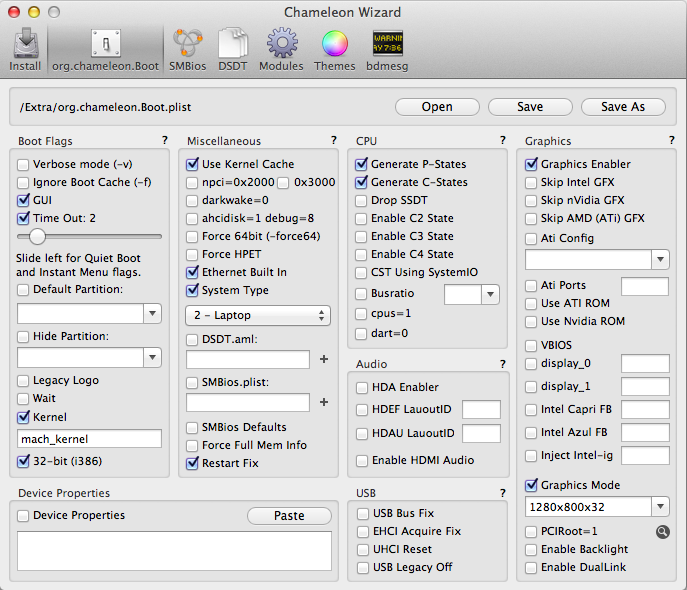Open the bdmesg log viewer

[388, 49]
